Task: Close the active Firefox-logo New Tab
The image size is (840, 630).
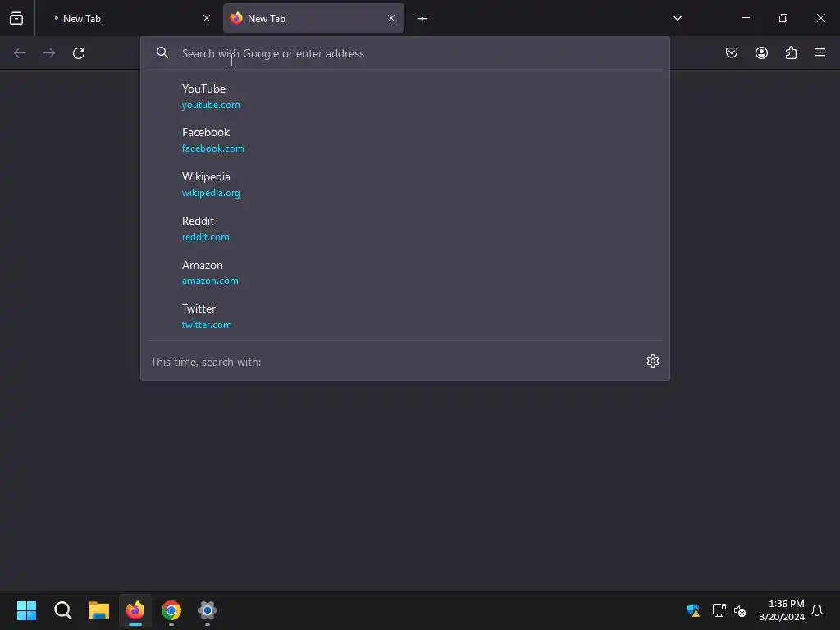Action: point(391,18)
